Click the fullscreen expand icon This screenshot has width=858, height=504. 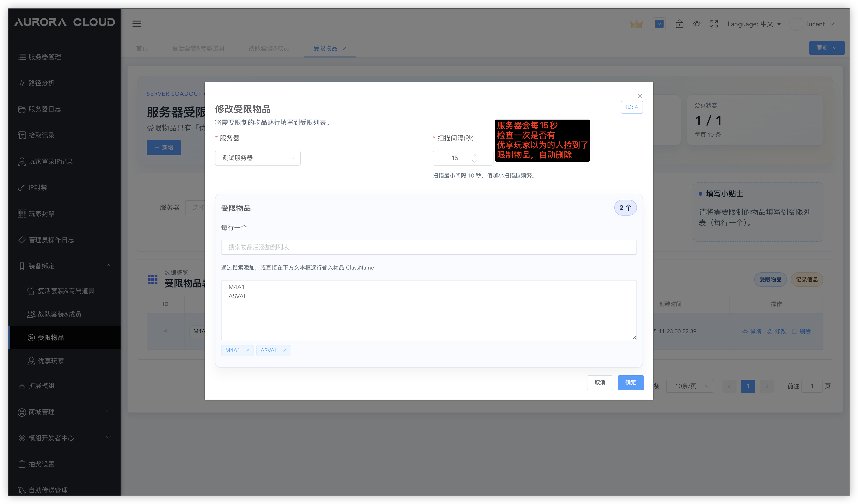coord(714,24)
